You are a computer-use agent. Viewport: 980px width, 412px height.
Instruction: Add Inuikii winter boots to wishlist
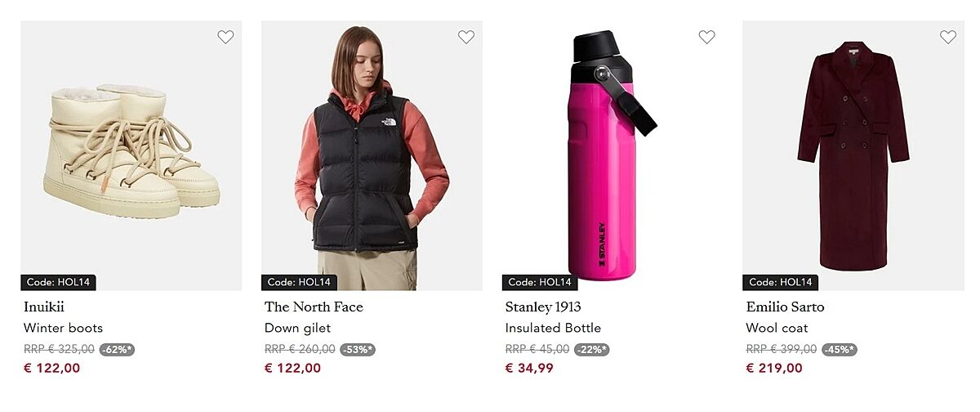click(x=225, y=37)
